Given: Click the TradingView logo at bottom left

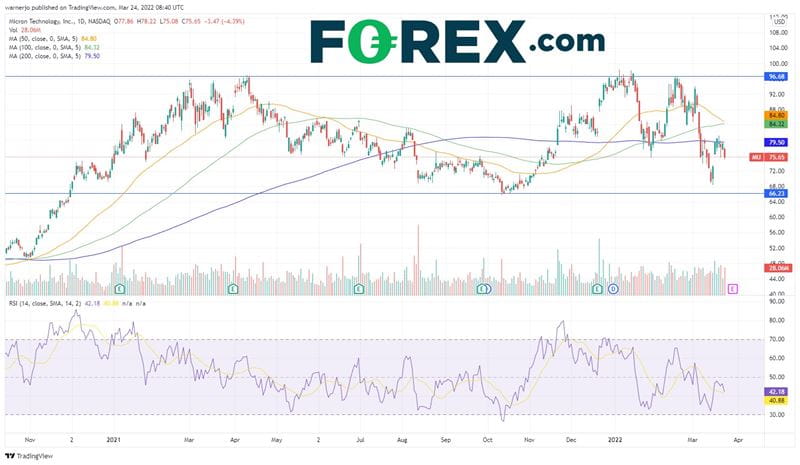Looking at the screenshot, I should click(x=29, y=456).
